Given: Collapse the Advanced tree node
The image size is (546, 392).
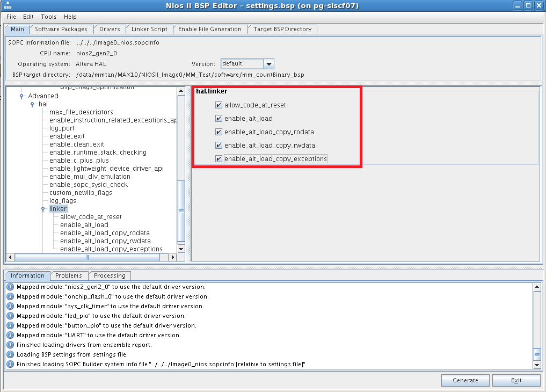Looking at the screenshot, I should coord(21,96).
